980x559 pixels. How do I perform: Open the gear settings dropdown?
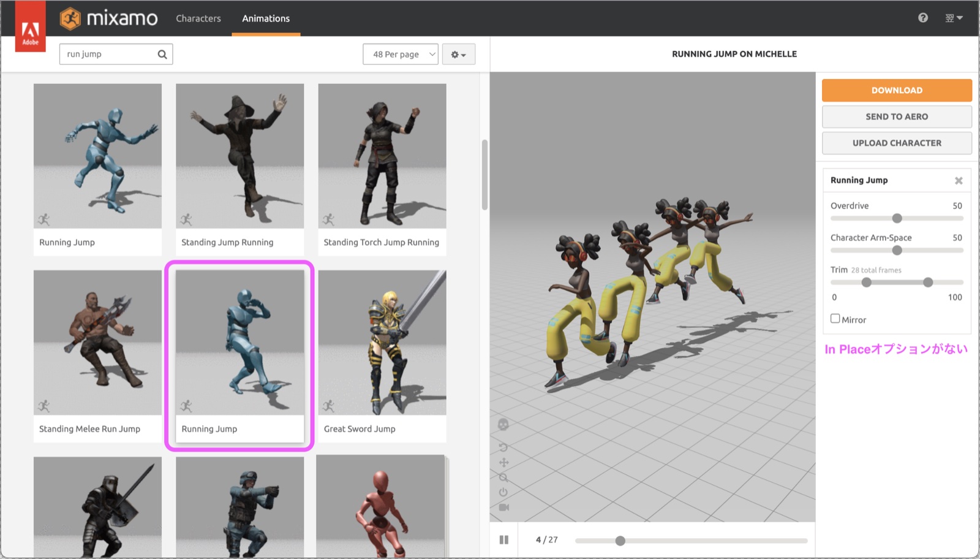[x=459, y=54]
